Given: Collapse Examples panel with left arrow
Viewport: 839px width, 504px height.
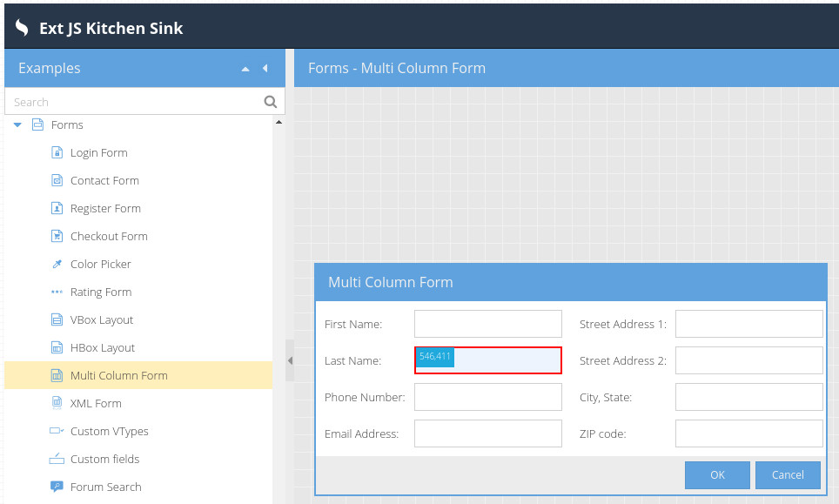Looking at the screenshot, I should pyautogui.click(x=265, y=69).
